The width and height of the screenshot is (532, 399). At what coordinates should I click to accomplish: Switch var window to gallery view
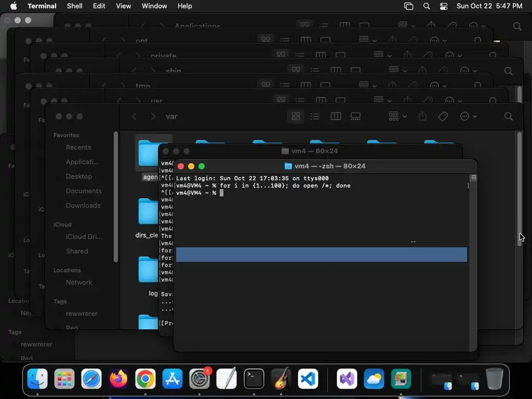coord(355,116)
